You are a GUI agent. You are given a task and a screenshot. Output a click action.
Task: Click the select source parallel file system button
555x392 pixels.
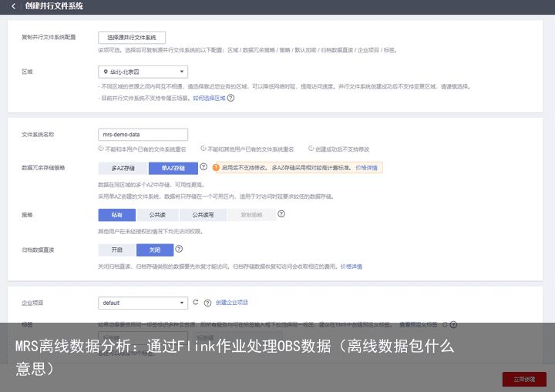(132, 38)
